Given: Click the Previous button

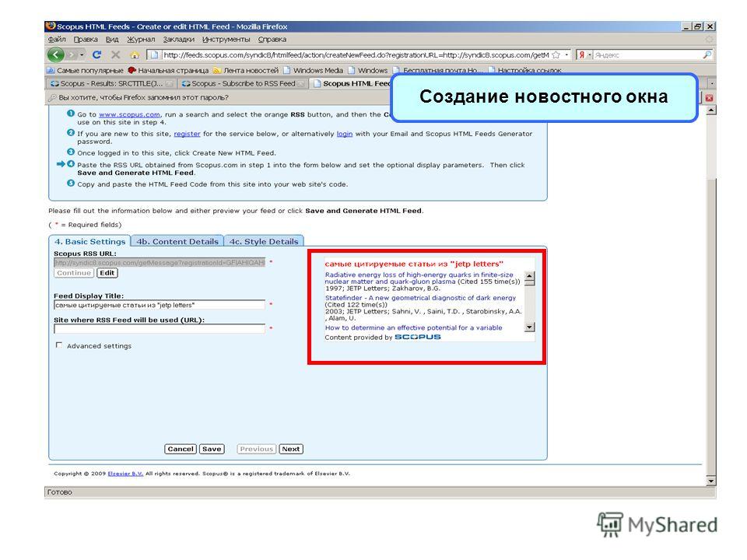Looking at the screenshot, I should pos(256,449).
